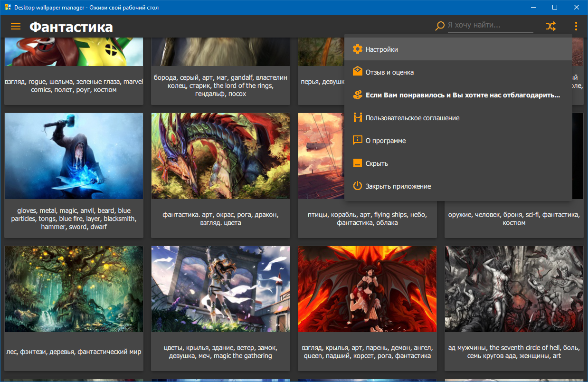
Task: Click the donate hand-coin icon
Action: pos(358,95)
